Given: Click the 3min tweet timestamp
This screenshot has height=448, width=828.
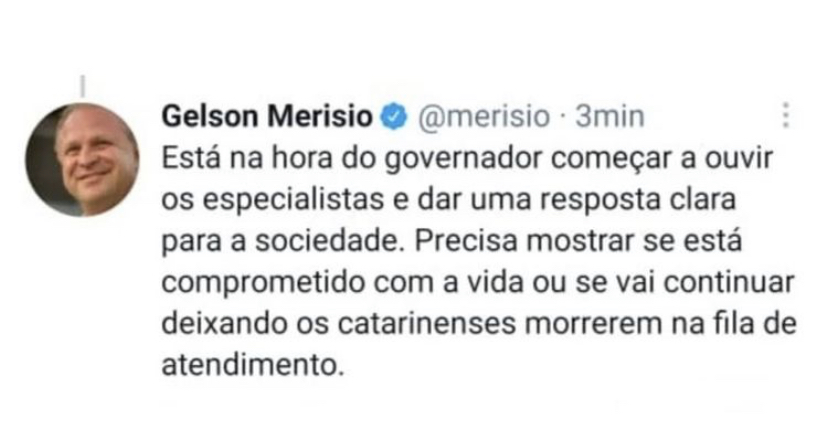Looking at the screenshot, I should 610,117.
